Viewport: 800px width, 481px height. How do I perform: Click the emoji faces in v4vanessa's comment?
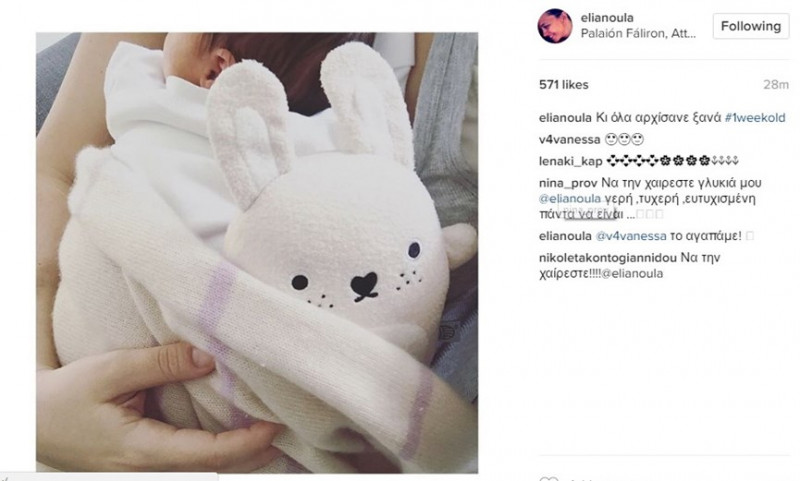(624, 139)
